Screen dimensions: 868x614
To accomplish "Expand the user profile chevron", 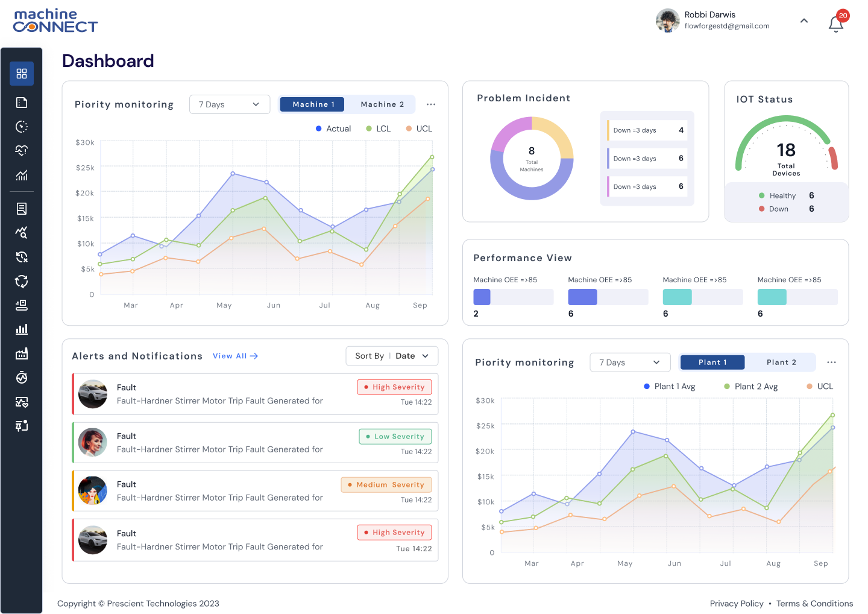I will [804, 21].
